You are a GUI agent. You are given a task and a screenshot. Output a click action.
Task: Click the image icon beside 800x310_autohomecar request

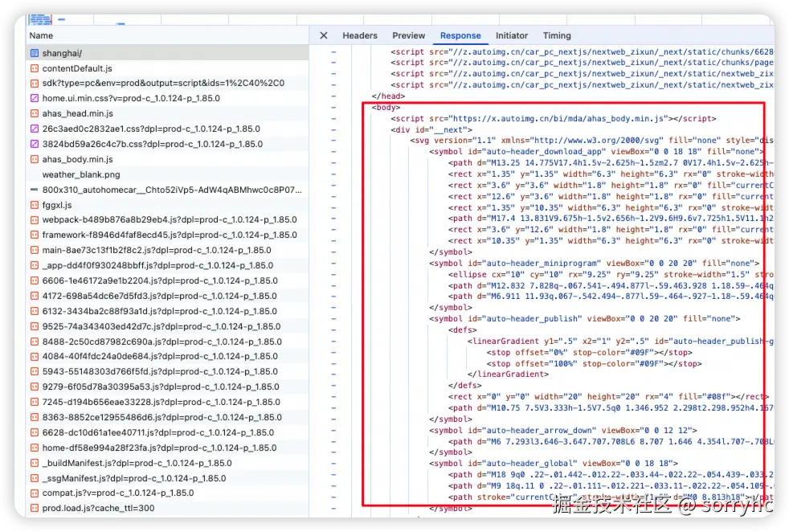click(x=35, y=190)
